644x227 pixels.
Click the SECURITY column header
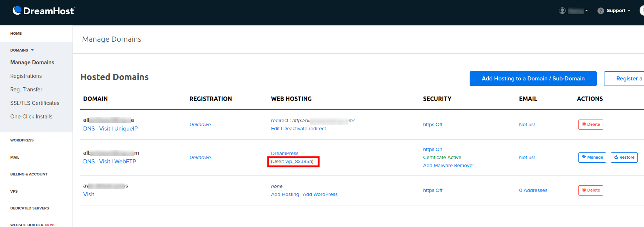point(437,99)
